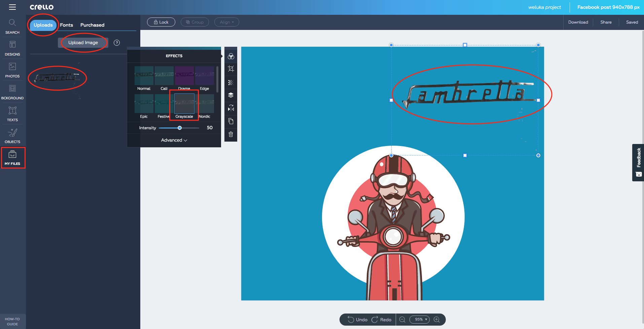Open the transparency checkerboard icon
644x329 pixels.
[x=231, y=82]
